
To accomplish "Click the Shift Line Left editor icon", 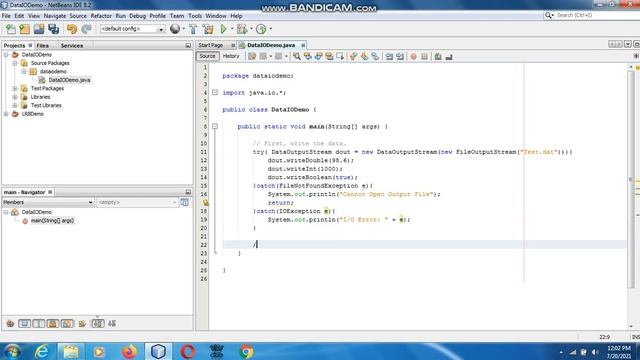I will pos(389,56).
